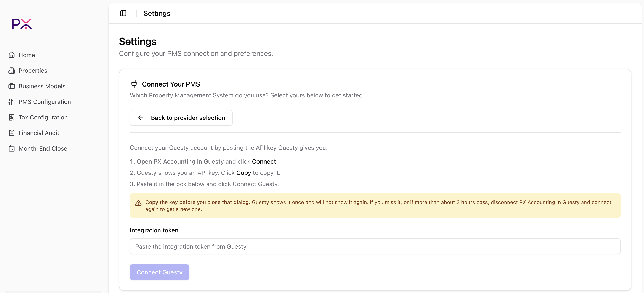Click the Month-End Close calendar icon
The width and height of the screenshot is (644, 293).
(x=12, y=148)
